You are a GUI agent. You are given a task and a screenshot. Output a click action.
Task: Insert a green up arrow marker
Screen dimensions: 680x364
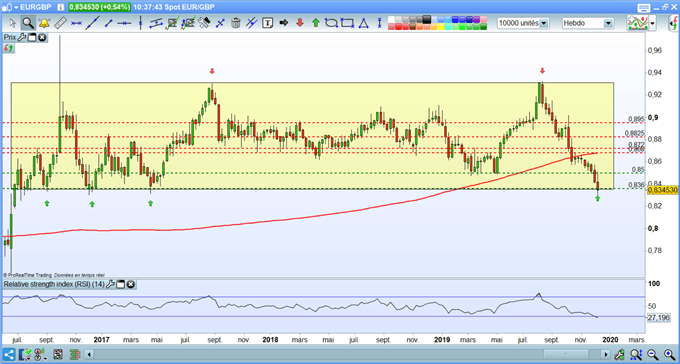coord(316,23)
